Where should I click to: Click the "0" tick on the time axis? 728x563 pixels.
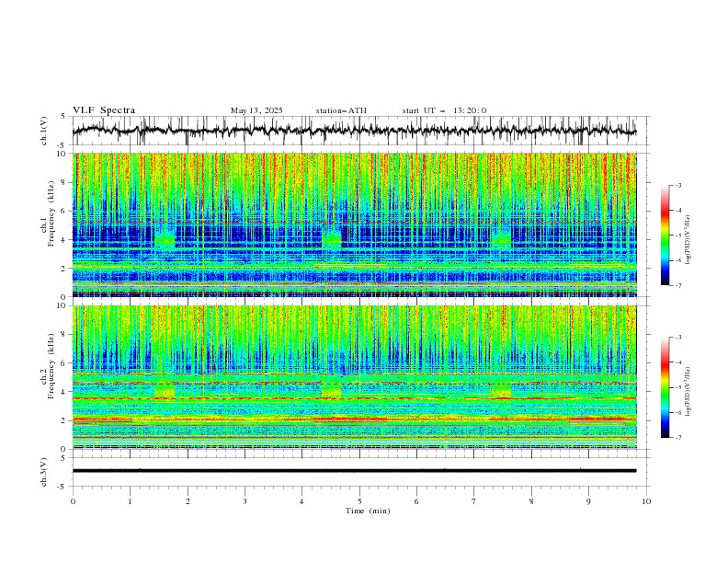click(x=73, y=501)
